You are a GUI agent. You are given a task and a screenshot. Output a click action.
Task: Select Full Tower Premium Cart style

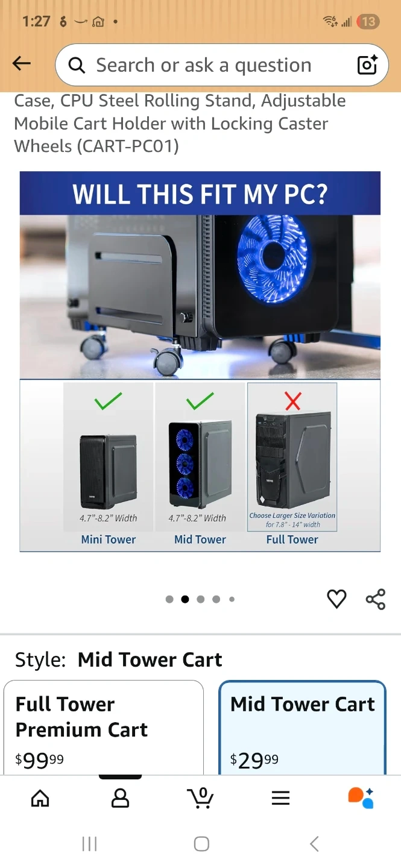[104, 728]
